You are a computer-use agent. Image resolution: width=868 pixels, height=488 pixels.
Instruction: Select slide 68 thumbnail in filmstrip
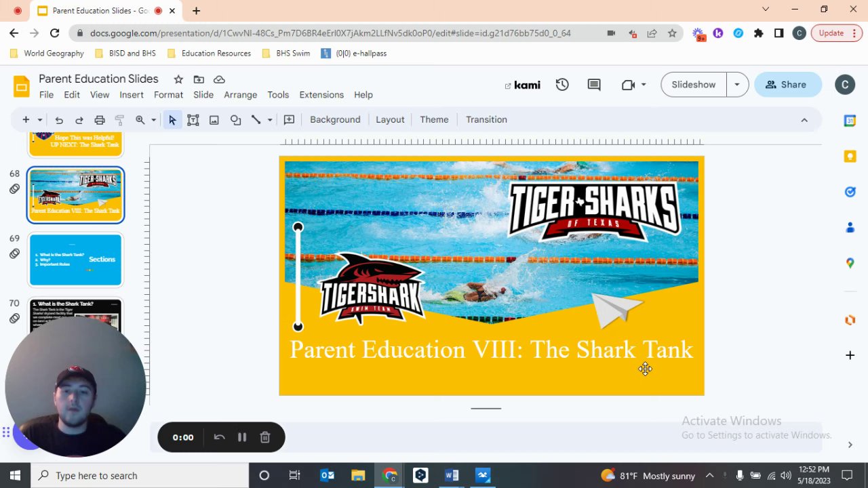[76, 195]
